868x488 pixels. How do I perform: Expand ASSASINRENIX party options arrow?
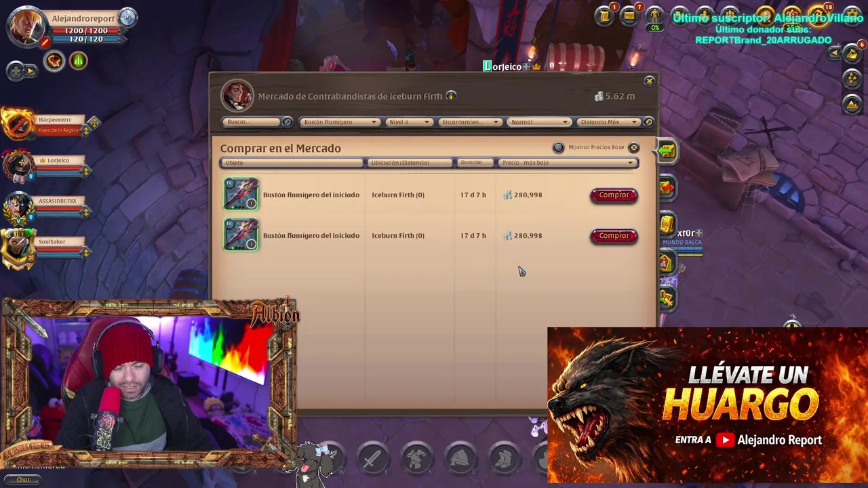(x=85, y=212)
